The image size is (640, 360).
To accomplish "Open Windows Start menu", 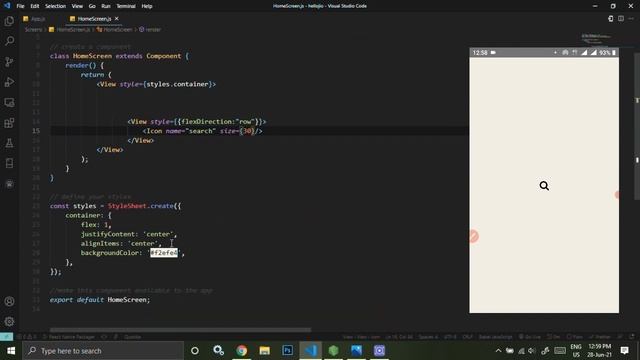I will pos(11,351).
